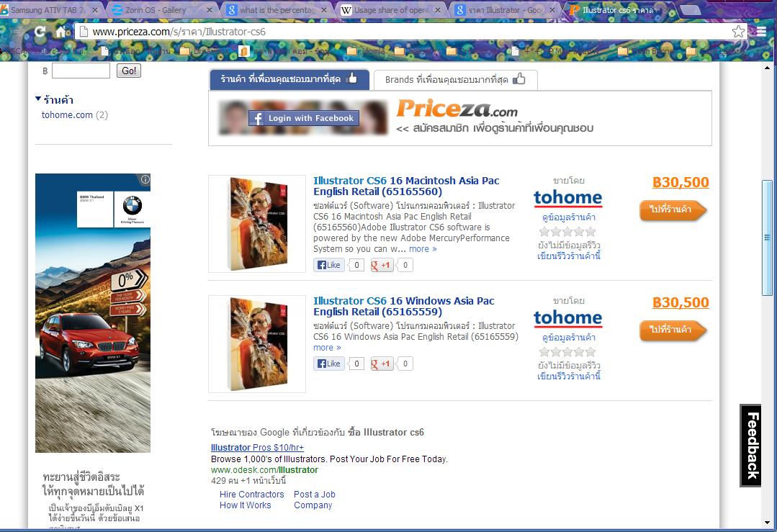Open Illustrator CS6 Macintosh product thumbnail
This screenshot has height=532, width=777.
(257, 224)
